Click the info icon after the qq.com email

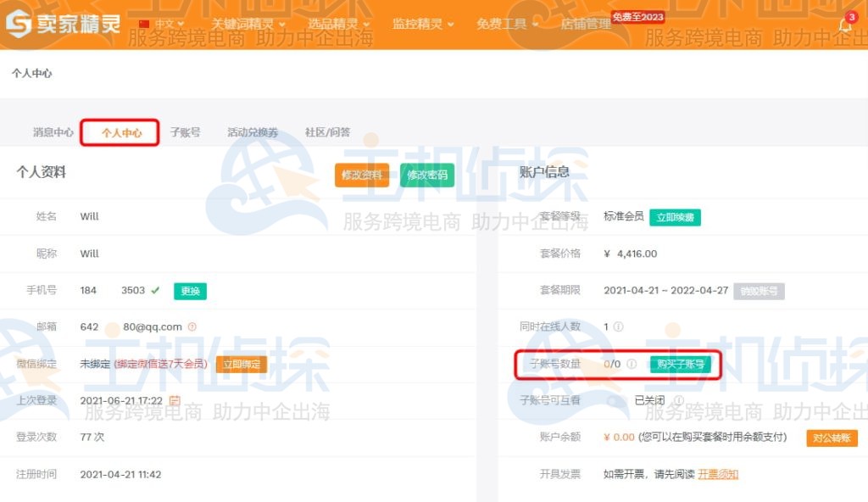point(192,326)
